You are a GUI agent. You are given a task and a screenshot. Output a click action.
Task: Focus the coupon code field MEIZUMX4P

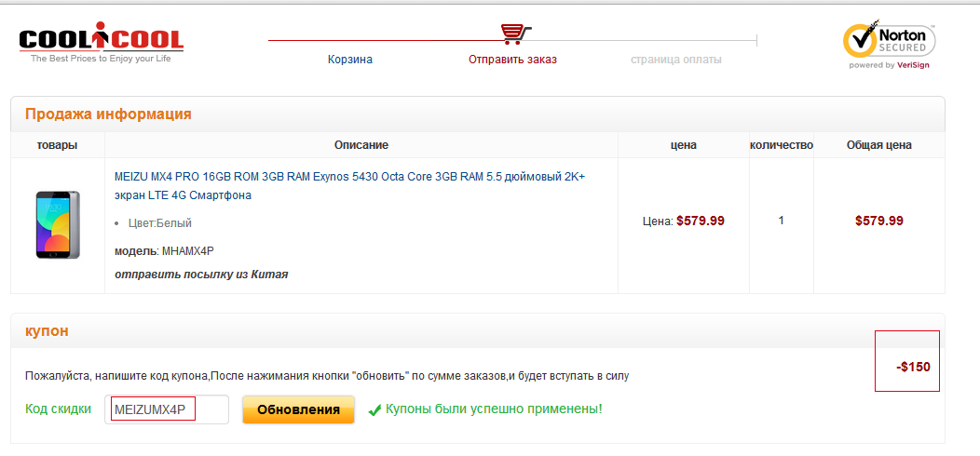tap(166, 409)
